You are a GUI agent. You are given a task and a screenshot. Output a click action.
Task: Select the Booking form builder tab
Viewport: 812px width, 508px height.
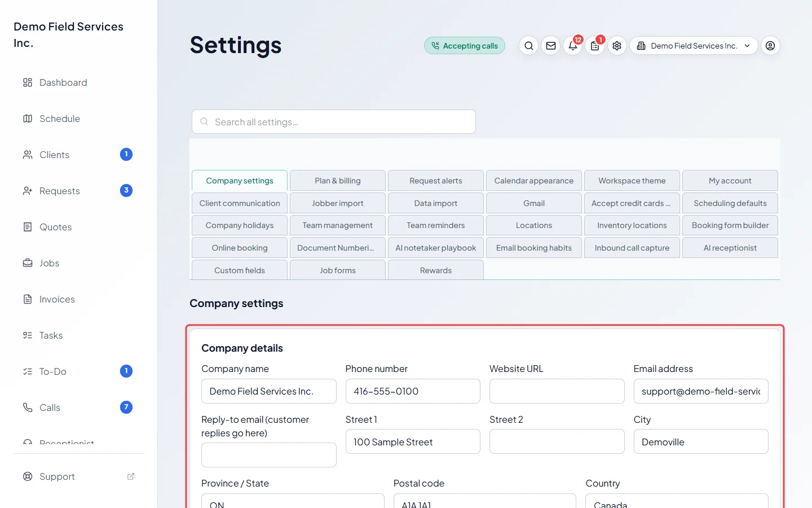tap(730, 225)
